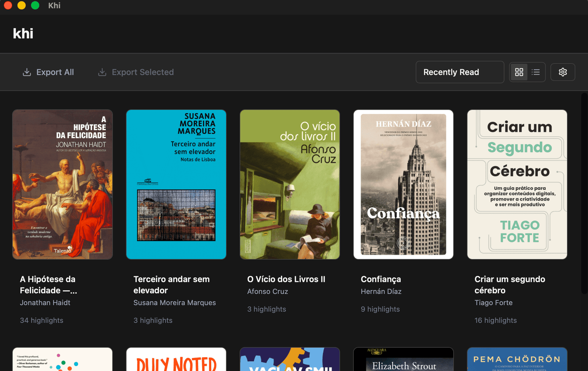Open settings with the gear icon
This screenshot has width=588, height=371.
[x=563, y=72]
